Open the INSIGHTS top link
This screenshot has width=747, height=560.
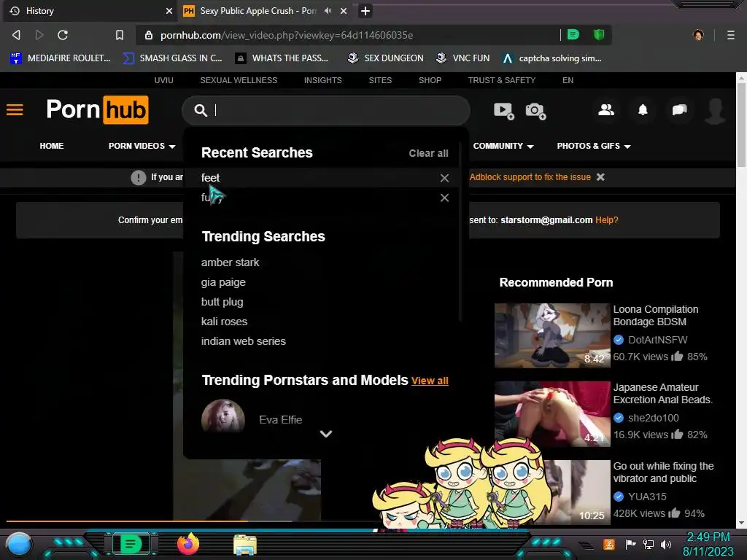point(323,80)
